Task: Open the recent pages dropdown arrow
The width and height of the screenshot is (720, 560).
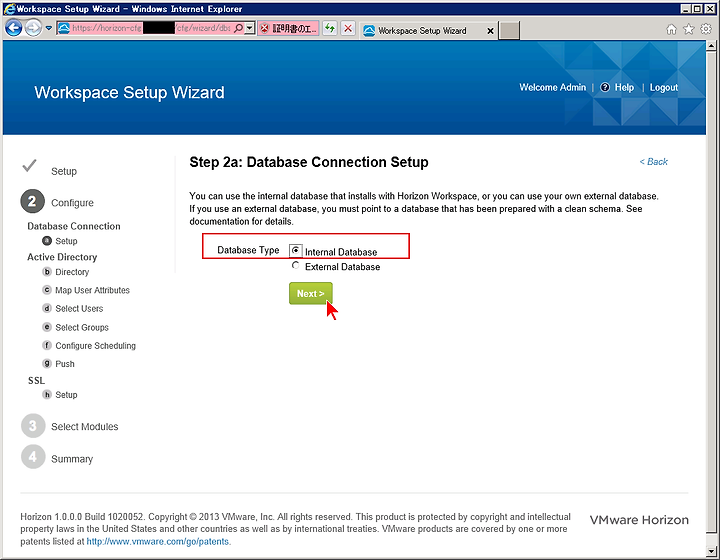Action: (49, 28)
